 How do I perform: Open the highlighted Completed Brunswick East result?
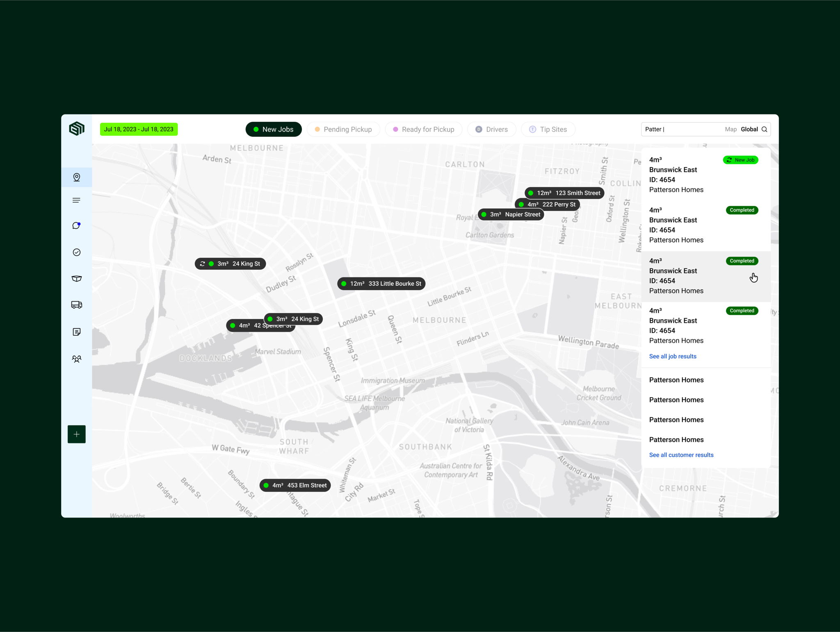pyautogui.click(x=706, y=277)
